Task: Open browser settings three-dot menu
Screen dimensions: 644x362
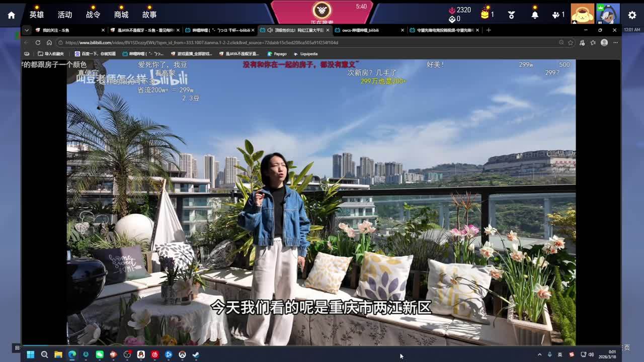Action: [615, 43]
